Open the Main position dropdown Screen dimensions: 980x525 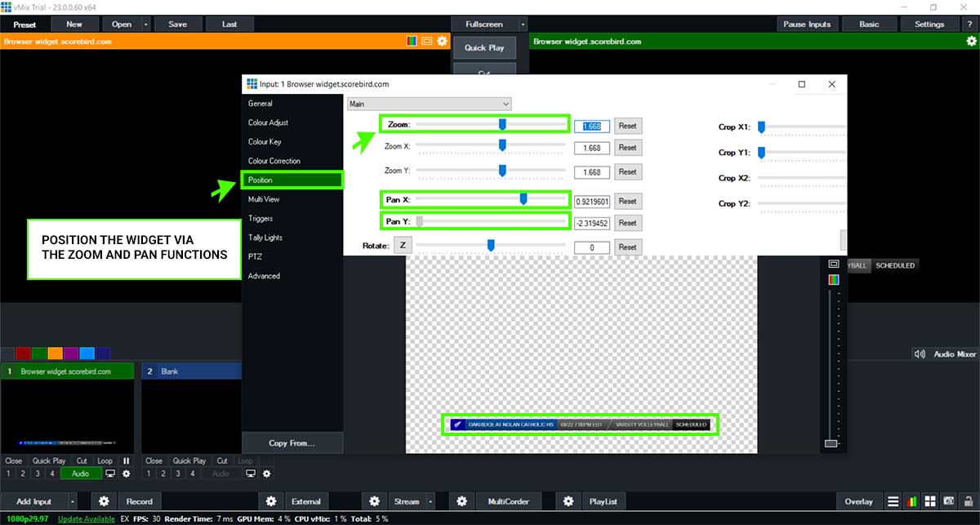pos(430,104)
